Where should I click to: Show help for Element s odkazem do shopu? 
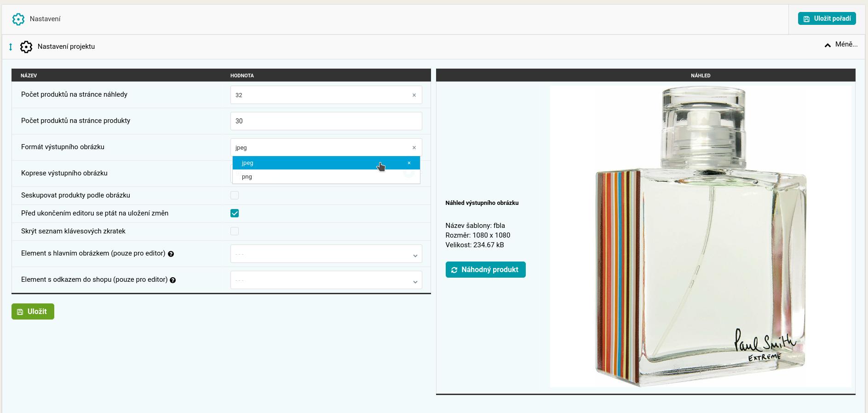pyautogui.click(x=173, y=280)
